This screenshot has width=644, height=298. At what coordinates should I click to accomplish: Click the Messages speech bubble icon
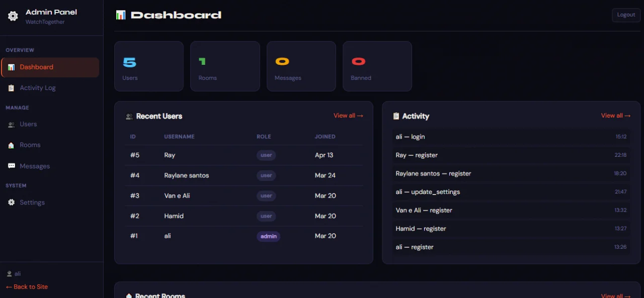pos(11,166)
